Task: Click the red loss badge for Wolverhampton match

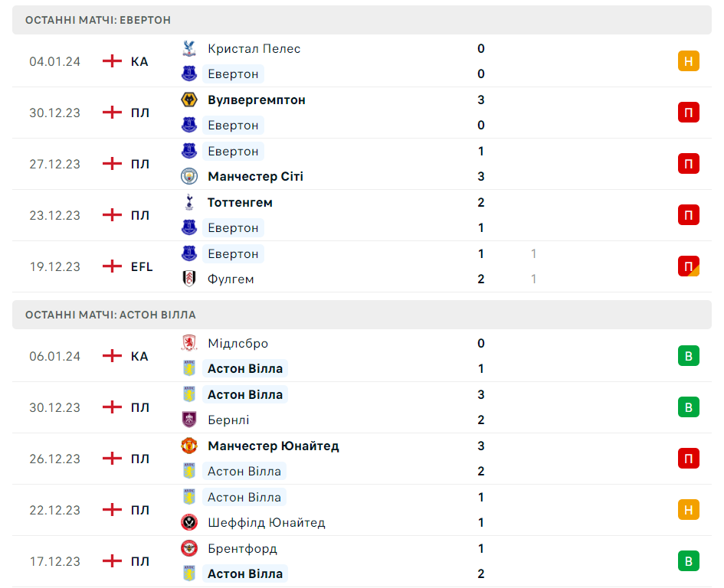Action: tap(688, 113)
